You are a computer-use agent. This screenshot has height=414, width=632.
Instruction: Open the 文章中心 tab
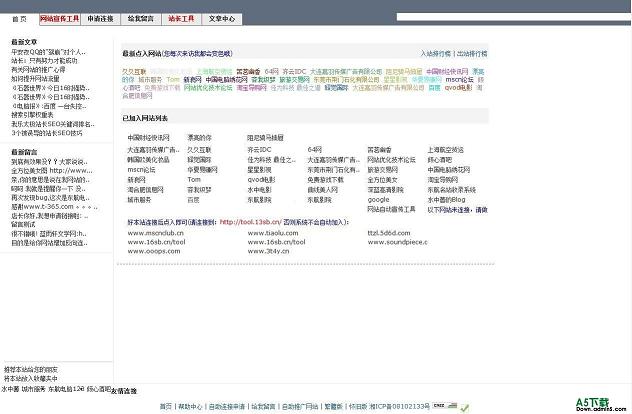click(x=221, y=18)
